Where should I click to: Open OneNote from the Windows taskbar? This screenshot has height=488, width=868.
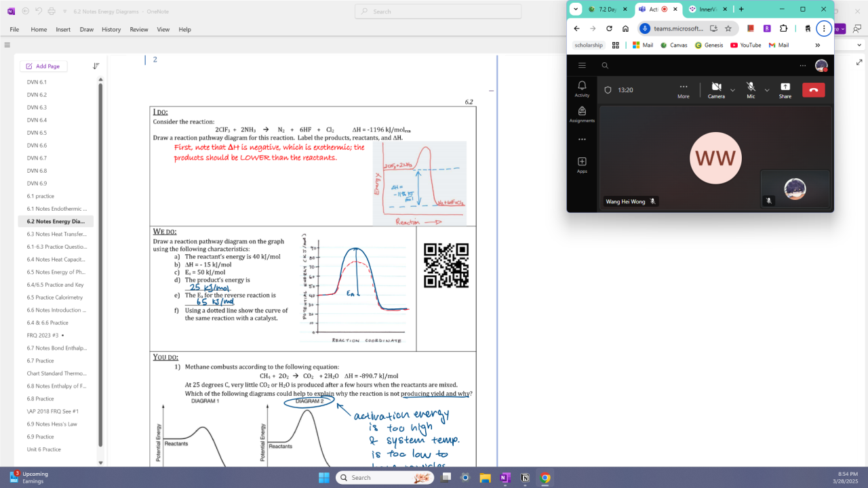[505, 478]
